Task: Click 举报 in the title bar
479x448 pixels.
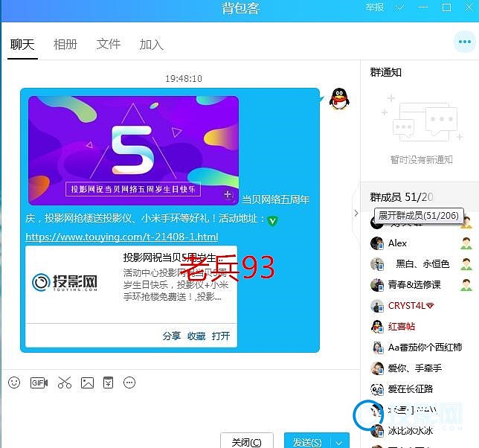Action: [375, 7]
